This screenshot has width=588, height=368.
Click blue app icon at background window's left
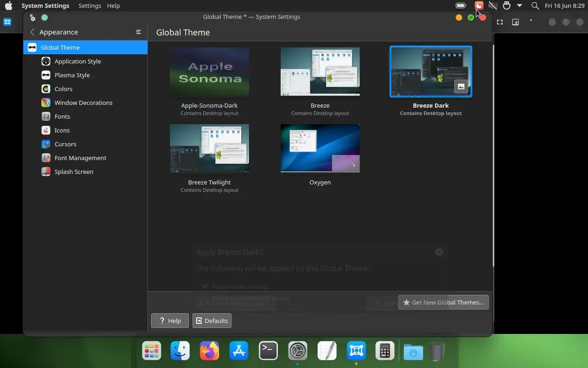point(7,22)
